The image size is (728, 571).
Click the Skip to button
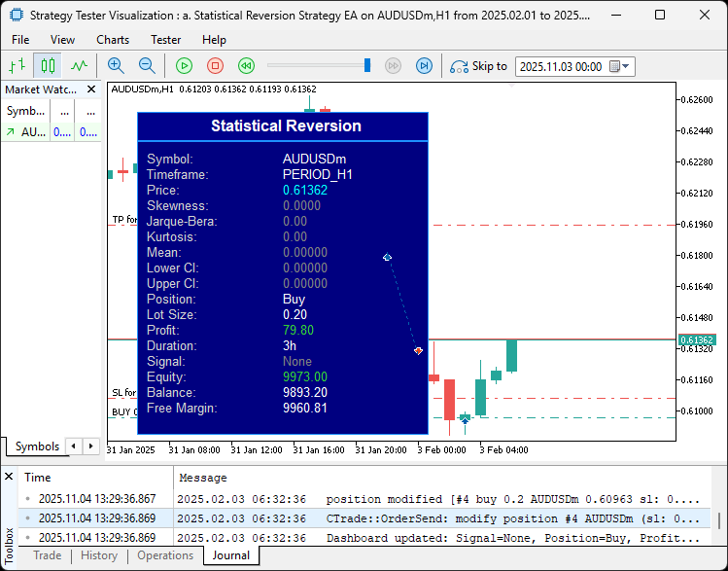478,66
